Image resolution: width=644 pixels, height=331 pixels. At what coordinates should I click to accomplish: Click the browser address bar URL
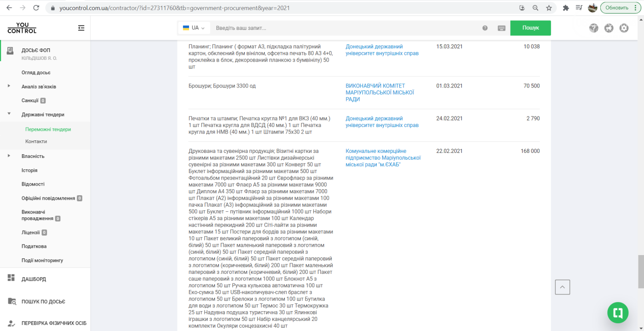[x=174, y=8]
